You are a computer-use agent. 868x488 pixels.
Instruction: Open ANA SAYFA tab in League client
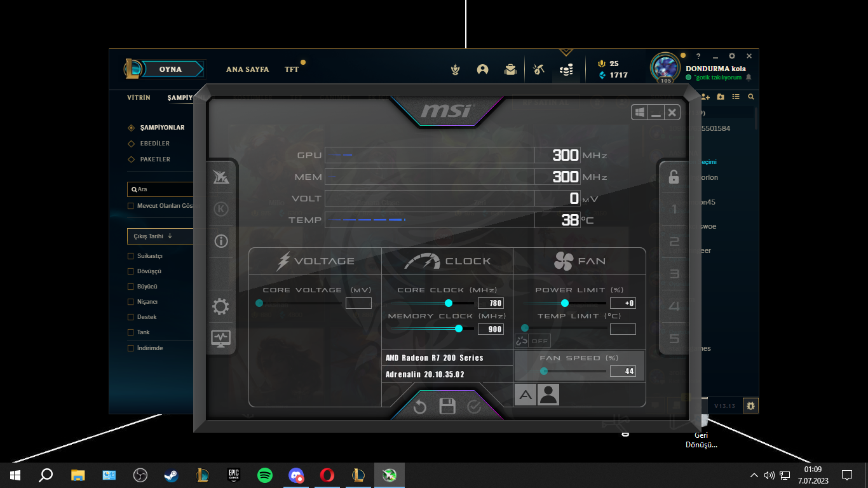coord(247,69)
